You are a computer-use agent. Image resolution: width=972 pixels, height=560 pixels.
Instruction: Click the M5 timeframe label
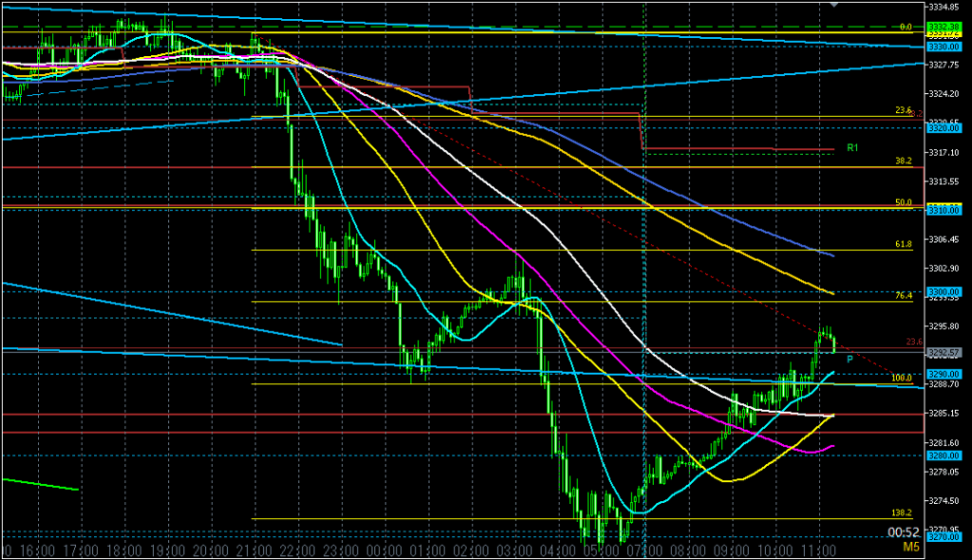click(x=910, y=547)
